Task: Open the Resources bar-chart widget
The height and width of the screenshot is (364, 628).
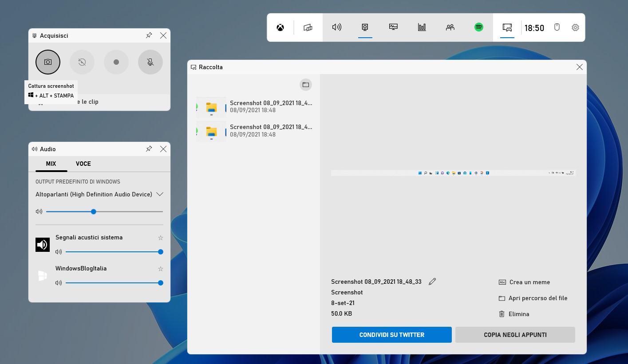Action: (x=422, y=27)
